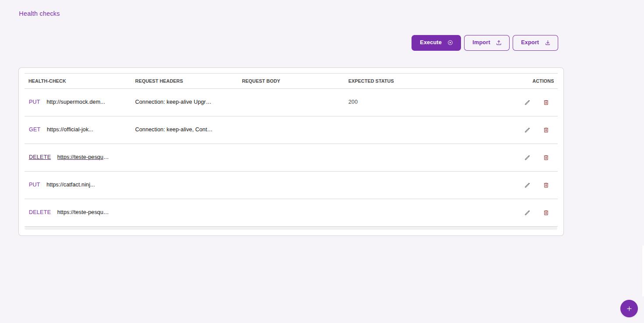
Task: Add new health check with plus button
Action: (x=629, y=309)
